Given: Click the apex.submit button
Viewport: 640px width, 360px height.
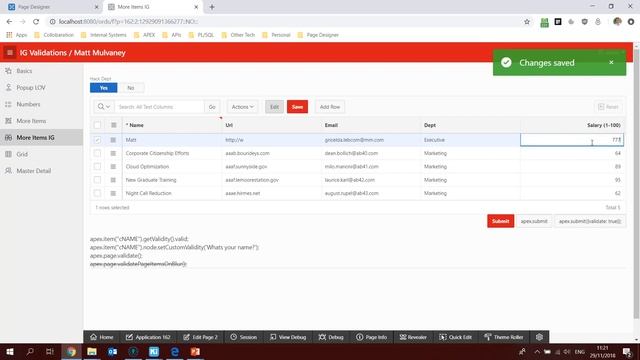Looking at the screenshot, I should (534, 221).
